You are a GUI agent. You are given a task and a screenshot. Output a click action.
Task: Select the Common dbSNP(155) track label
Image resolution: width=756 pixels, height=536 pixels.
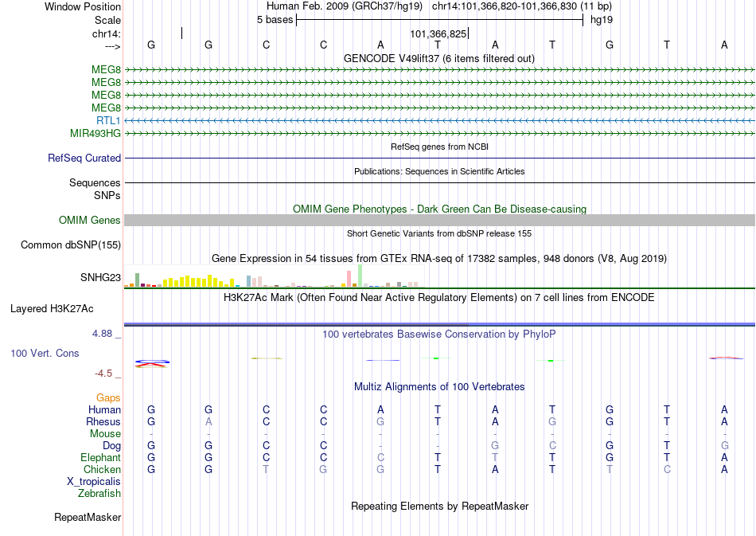pos(71,245)
